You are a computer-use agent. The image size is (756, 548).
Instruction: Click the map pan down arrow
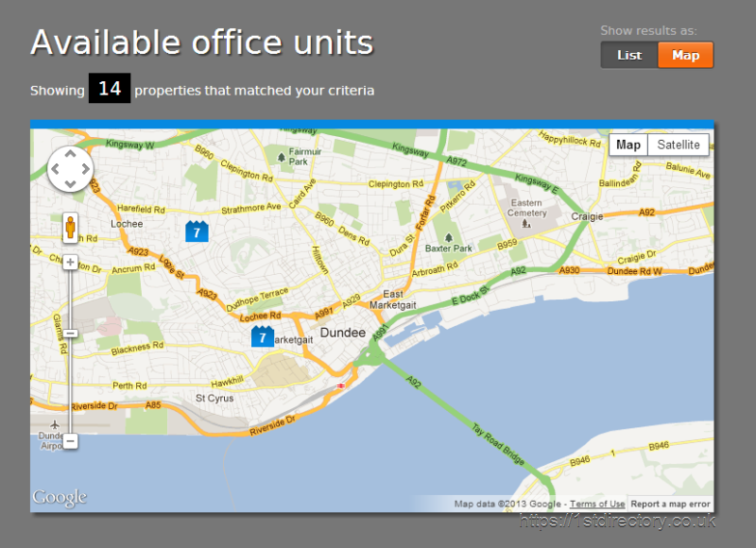[x=70, y=183]
